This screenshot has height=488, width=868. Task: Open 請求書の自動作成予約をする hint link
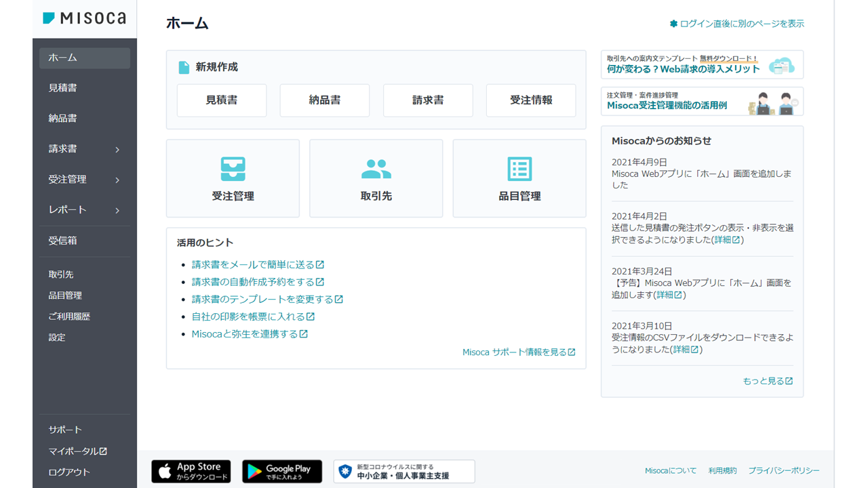253,282
